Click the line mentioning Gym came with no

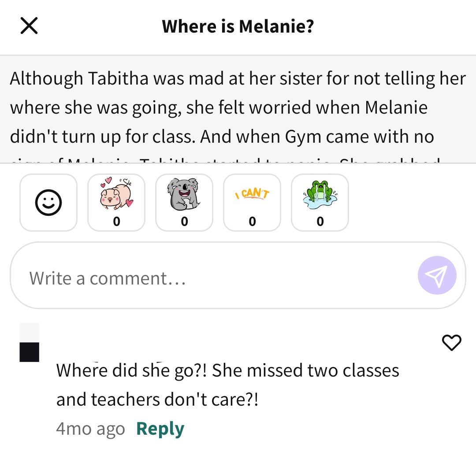[x=222, y=137]
